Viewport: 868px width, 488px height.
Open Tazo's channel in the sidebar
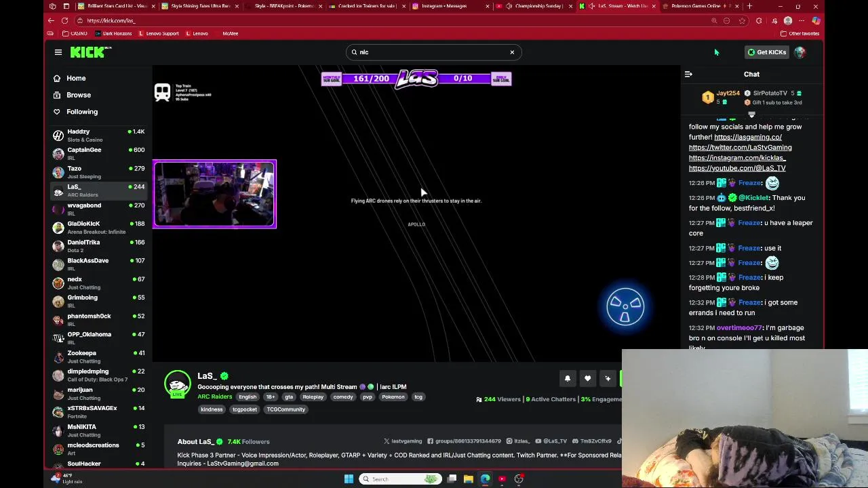pos(99,172)
